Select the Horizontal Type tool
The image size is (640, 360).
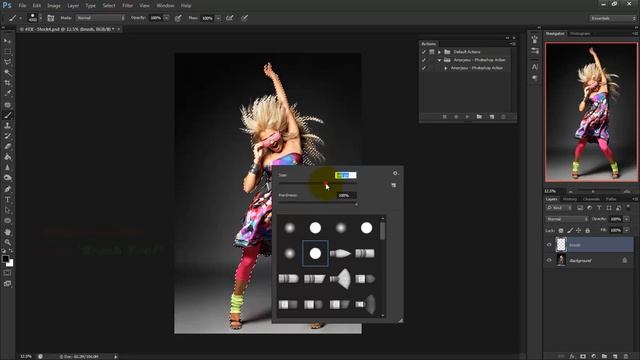coord(7,200)
